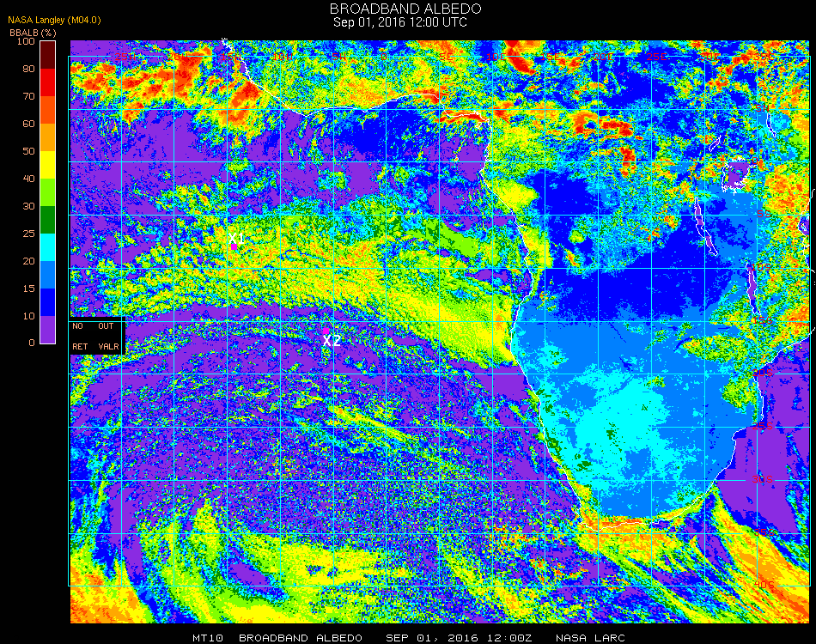Click the '10S' latitude label
This screenshot has height=644, width=816.
point(761,267)
